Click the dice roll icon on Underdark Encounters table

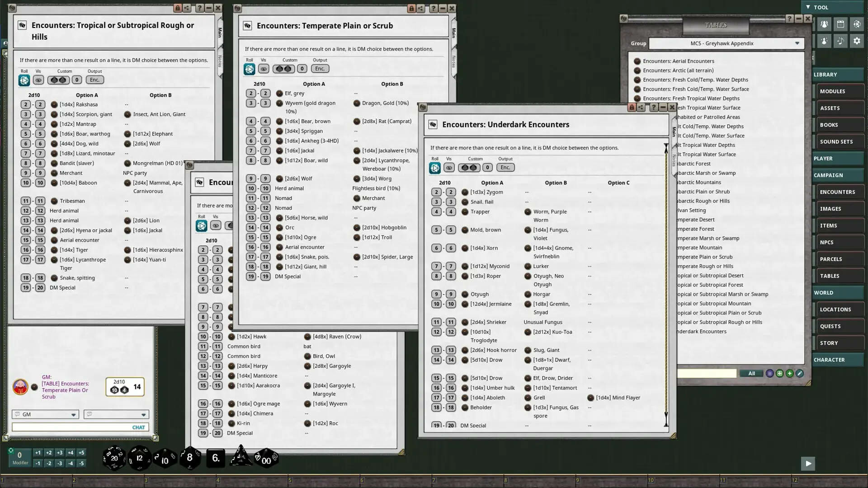(x=434, y=167)
